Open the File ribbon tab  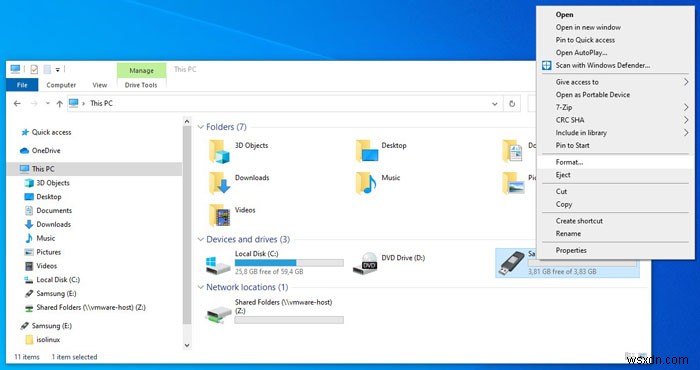click(22, 85)
